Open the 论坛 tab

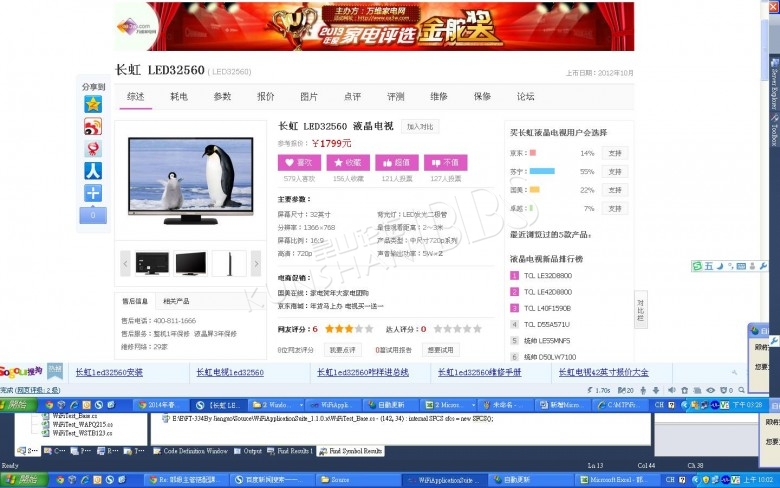point(525,97)
